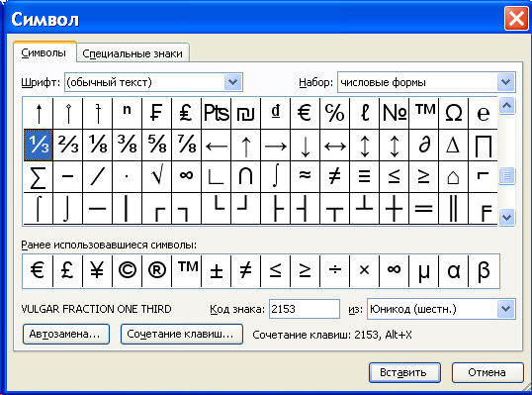Pick the alpha α recently used symbol
532x395 pixels.
click(x=453, y=271)
